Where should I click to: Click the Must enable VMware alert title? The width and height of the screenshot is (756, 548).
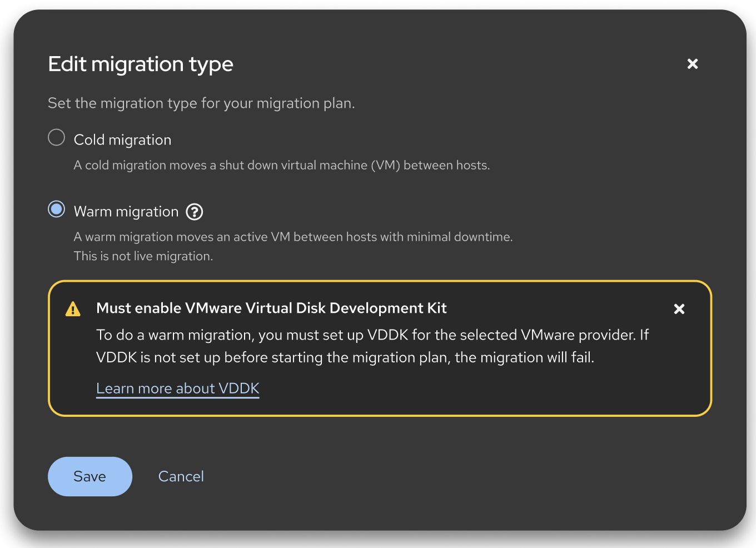point(271,308)
